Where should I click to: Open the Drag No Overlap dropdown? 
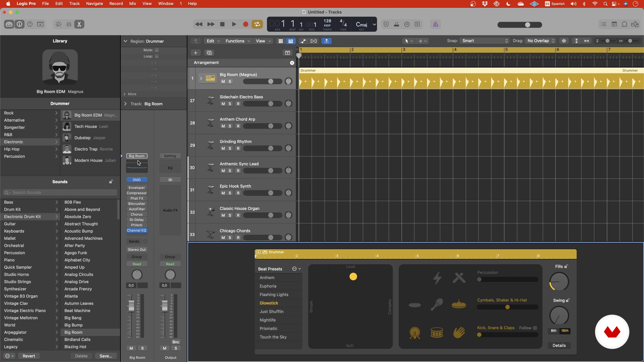tap(540, 41)
